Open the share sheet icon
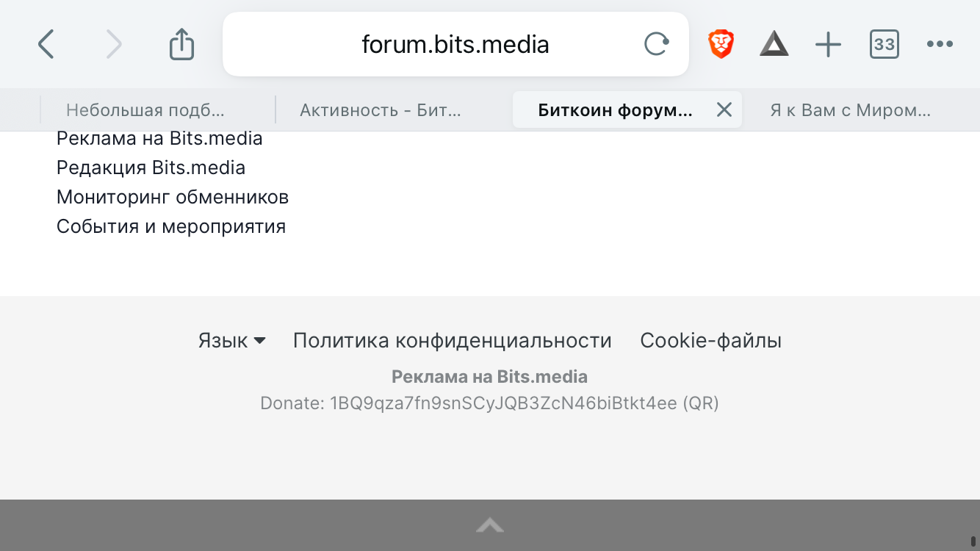The width and height of the screenshot is (980, 551). (181, 45)
